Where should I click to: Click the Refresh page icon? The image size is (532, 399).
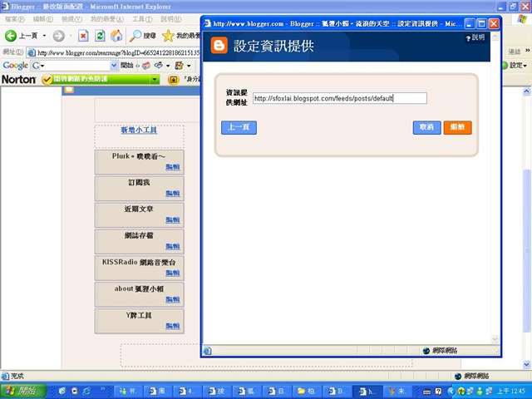(100, 36)
